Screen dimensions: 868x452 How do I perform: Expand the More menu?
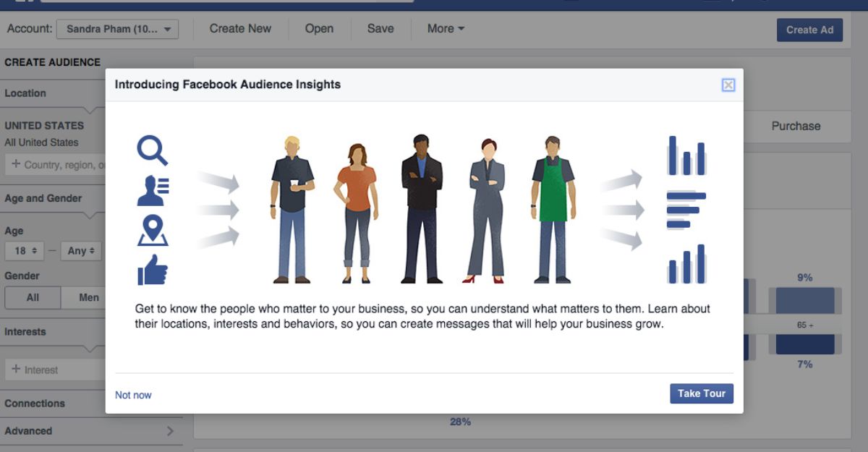click(446, 29)
